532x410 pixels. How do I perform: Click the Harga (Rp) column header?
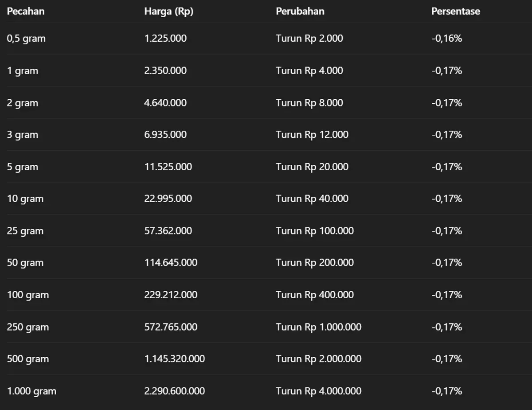[168, 11]
